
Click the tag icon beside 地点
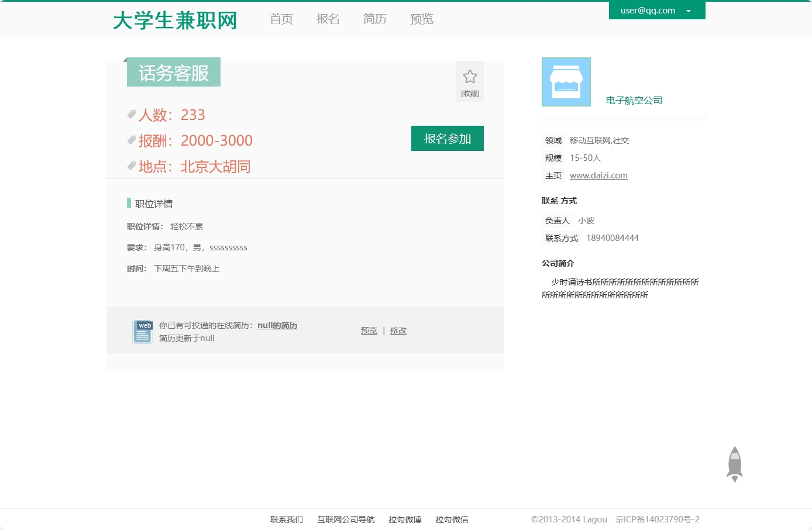click(131, 166)
